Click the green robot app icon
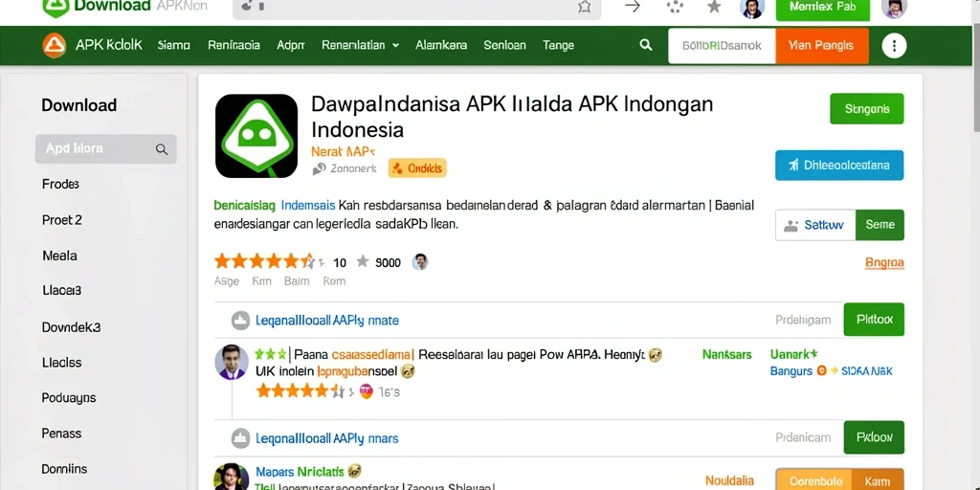The height and width of the screenshot is (490, 980). [256, 136]
